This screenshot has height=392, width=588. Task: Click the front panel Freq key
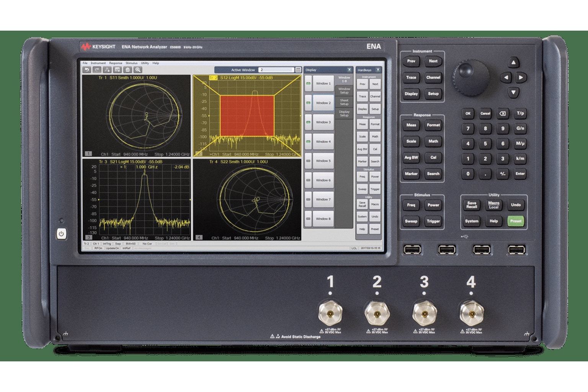pos(411,205)
